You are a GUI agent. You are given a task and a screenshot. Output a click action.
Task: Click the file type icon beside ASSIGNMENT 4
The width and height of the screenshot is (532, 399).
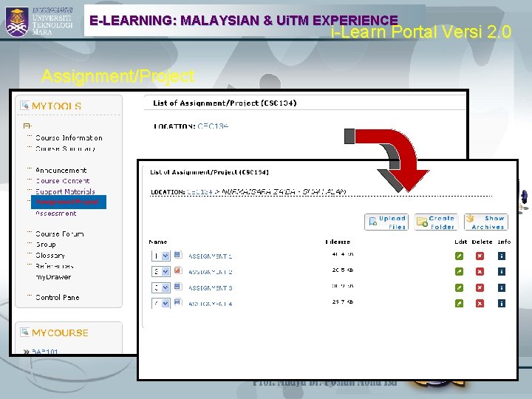(177, 302)
